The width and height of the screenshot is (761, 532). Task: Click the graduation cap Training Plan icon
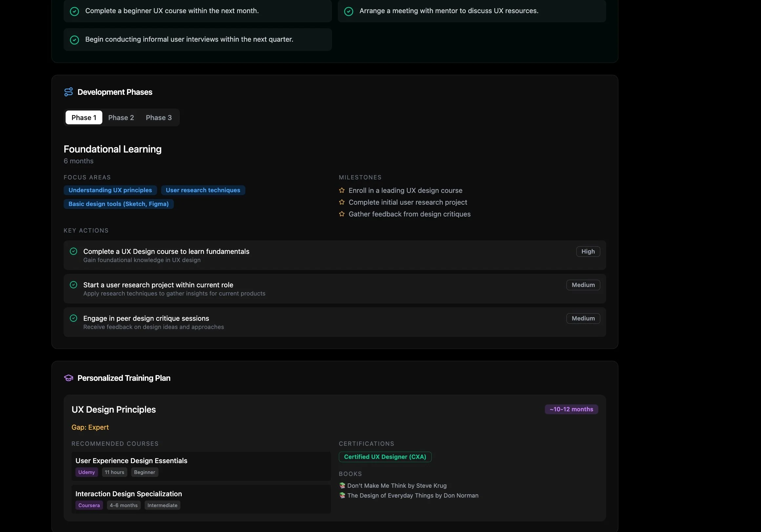68,378
